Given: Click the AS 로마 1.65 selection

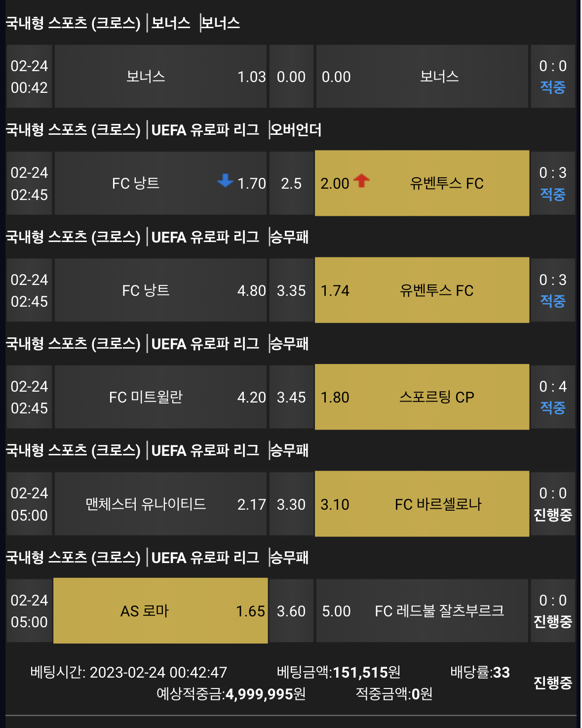Looking at the screenshot, I should tap(160, 611).
